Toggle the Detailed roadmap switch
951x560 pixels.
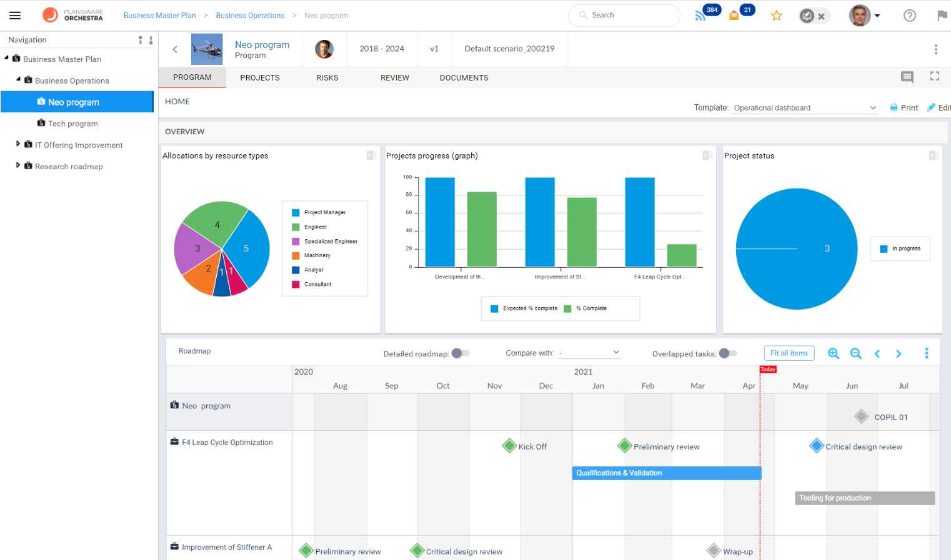click(x=461, y=353)
